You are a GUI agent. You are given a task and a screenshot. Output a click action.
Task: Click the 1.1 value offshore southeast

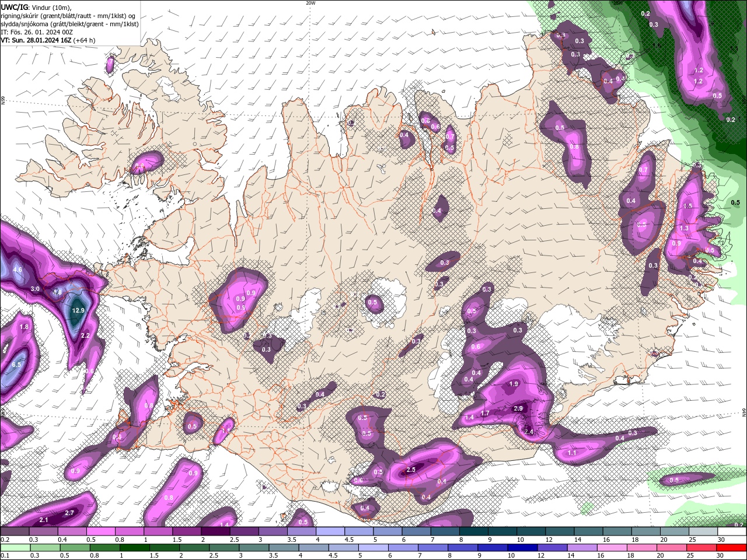[572, 453]
